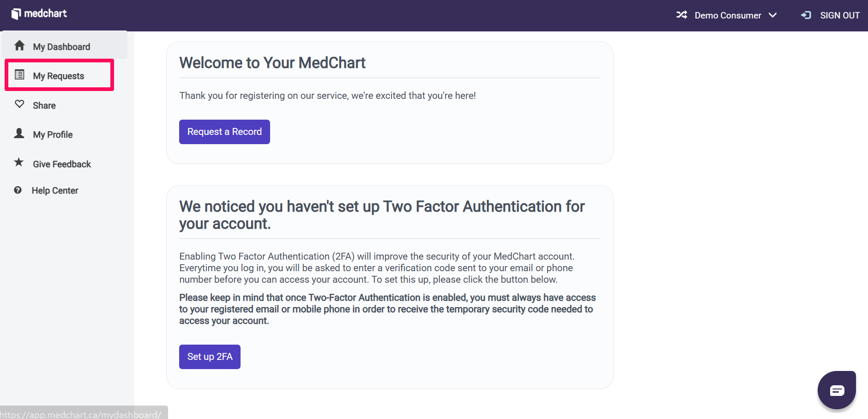The height and width of the screenshot is (419, 868).
Task: Open My Profile page
Action: (x=53, y=134)
